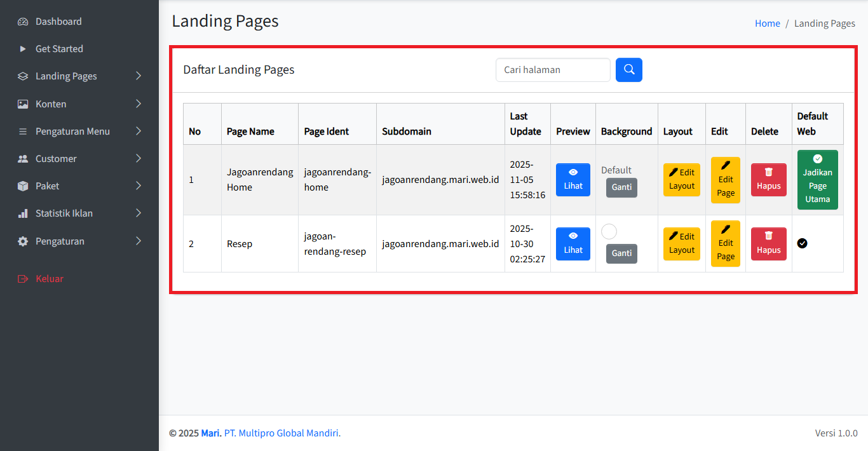
Task: Open PT. Multipro Global Mandiri footer link
Action: click(282, 433)
